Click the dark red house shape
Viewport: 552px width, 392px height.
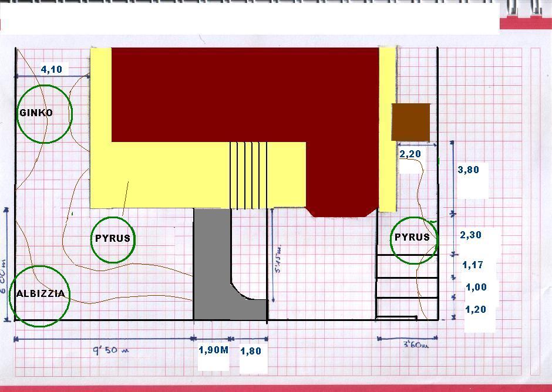(245, 95)
